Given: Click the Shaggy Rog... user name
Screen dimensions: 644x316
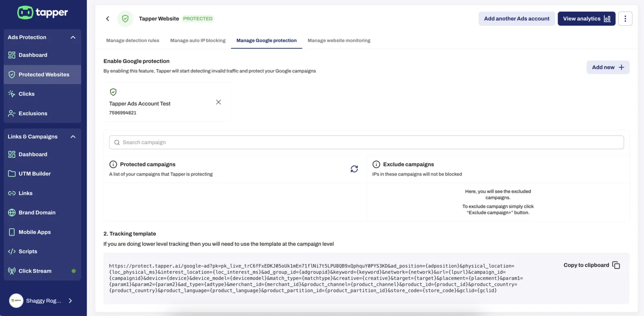Looking at the screenshot, I should click(x=44, y=301).
